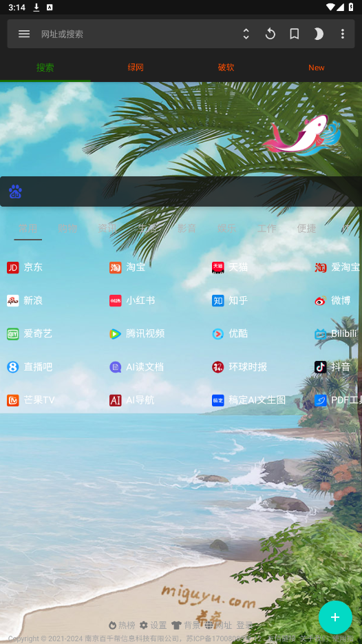Tap the Bilibili TV icon
This screenshot has width=362, height=644.
321,334
